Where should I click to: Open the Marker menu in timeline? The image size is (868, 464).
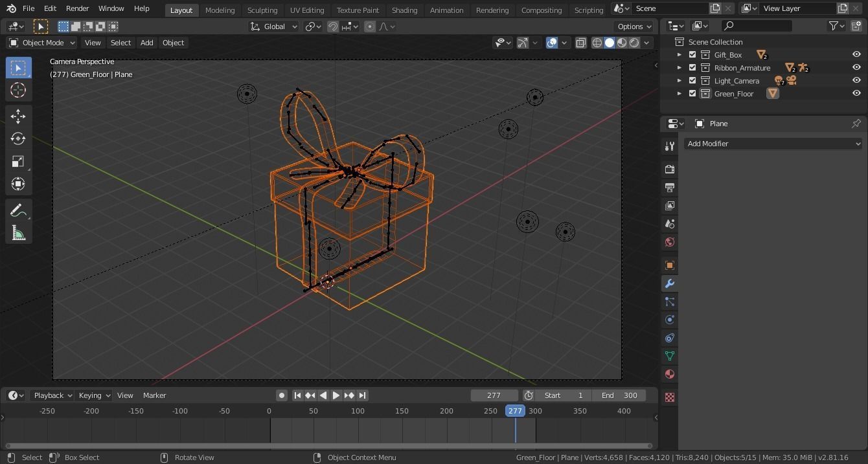(154, 395)
